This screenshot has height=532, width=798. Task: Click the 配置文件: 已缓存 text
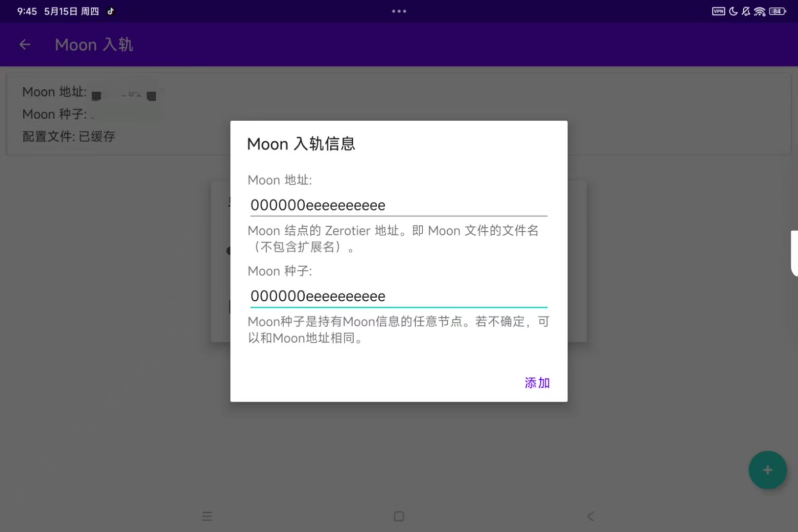pyautogui.click(x=69, y=137)
